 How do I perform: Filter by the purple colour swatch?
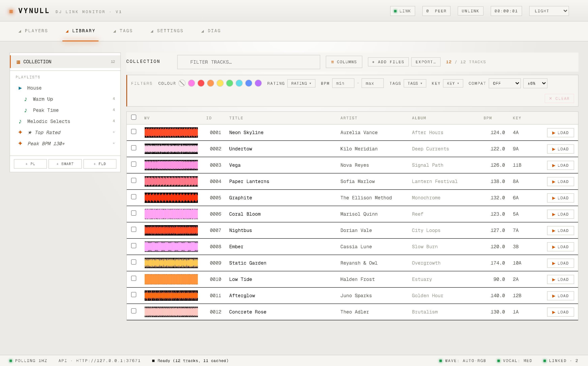pyautogui.click(x=258, y=83)
